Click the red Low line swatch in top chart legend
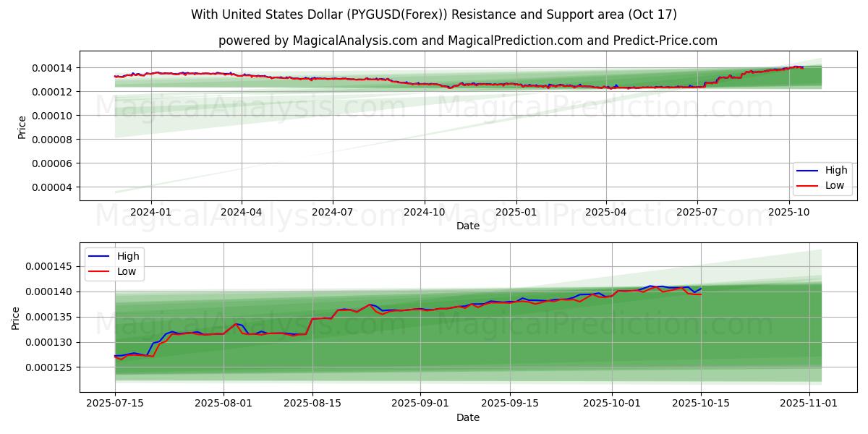 pos(808,185)
